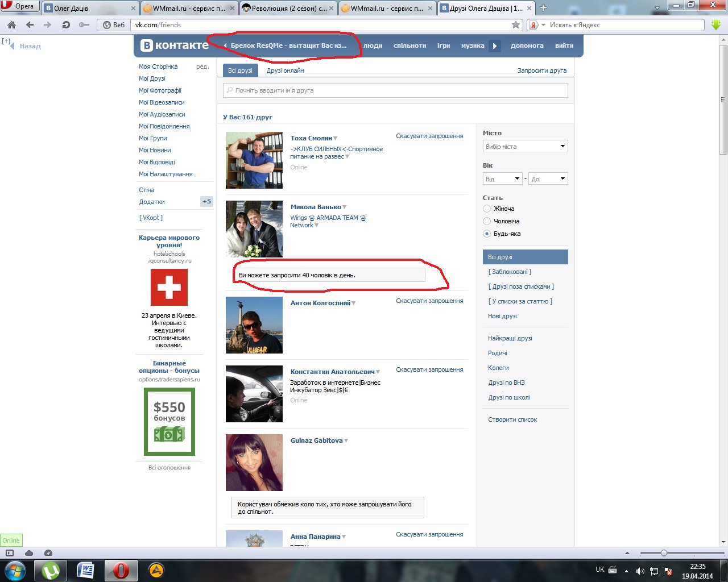This screenshot has height=582, width=728.
Task: Cancel invitation for Тоха Смолин
Action: pyautogui.click(x=429, y=136)
